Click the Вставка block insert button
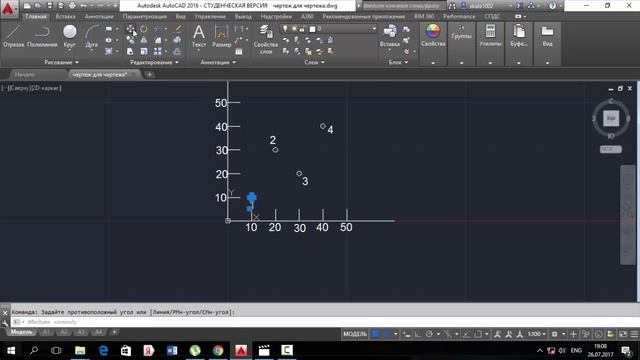The height and width of the screenshot is (360, 640). click(x=390, y=36)
